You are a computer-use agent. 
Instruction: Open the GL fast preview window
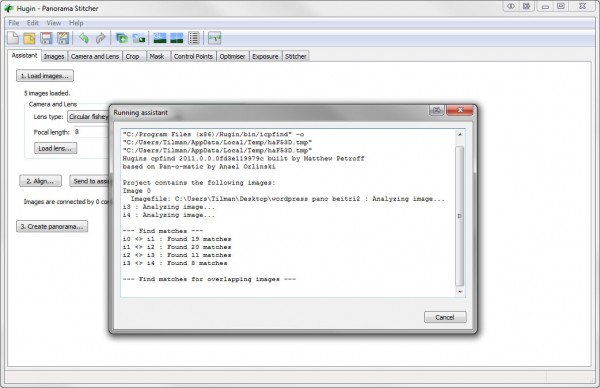tap(160, 38)
